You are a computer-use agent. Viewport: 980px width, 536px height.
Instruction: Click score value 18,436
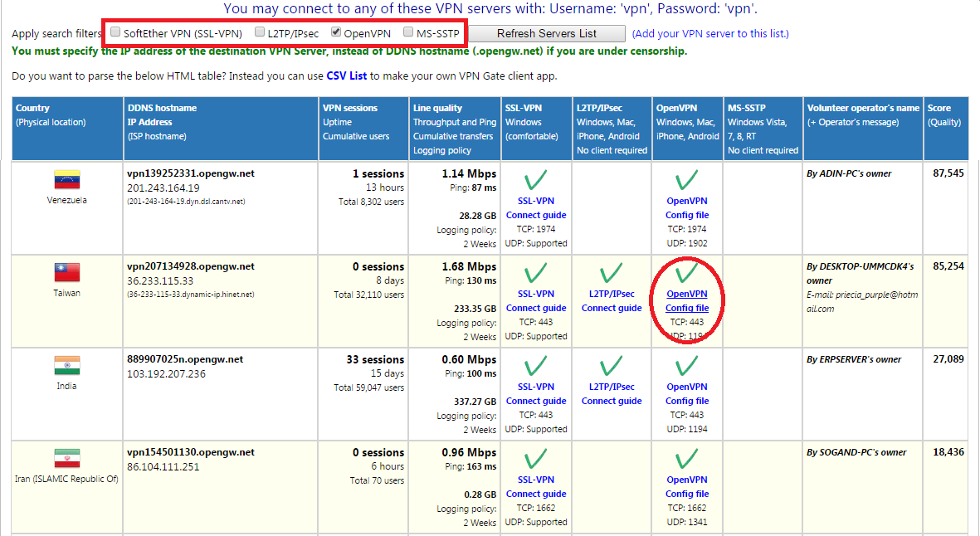pos(948,451)
